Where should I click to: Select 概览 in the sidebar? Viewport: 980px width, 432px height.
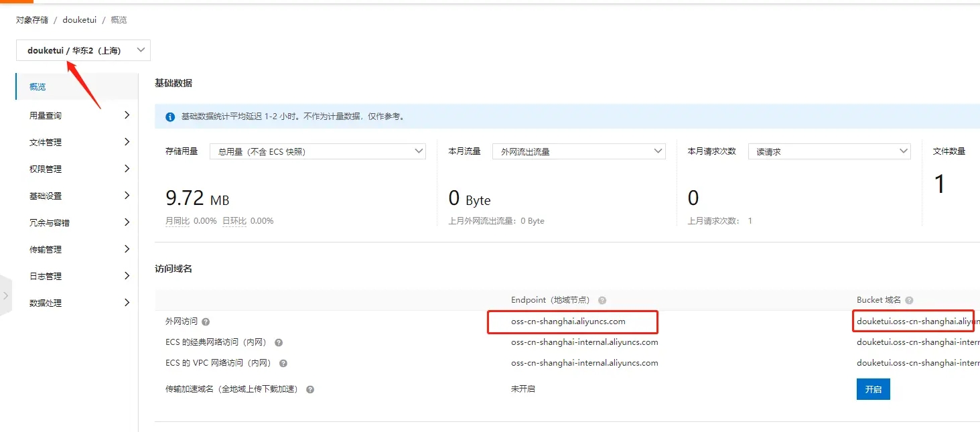click(38, 87)
